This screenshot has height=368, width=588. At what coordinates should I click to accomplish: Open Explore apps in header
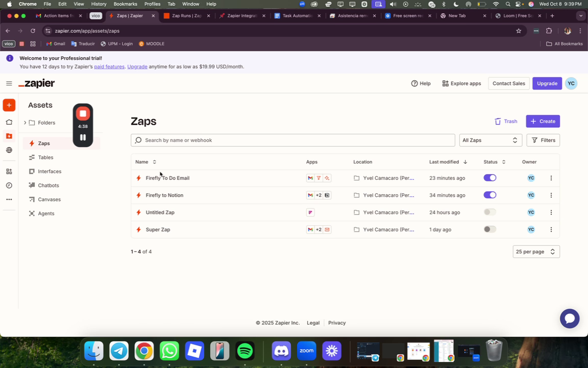(x=461, y=83)
